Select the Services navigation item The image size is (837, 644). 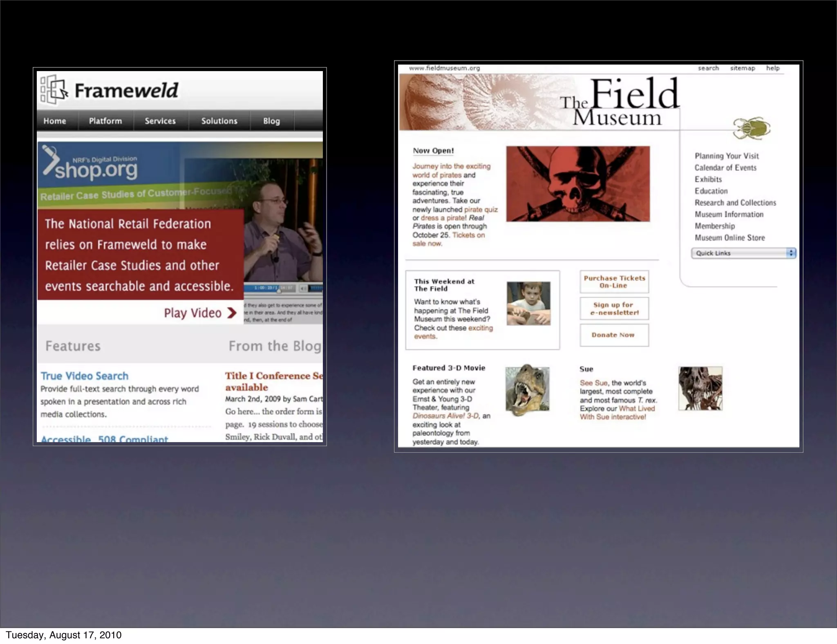tap(160, 121)
